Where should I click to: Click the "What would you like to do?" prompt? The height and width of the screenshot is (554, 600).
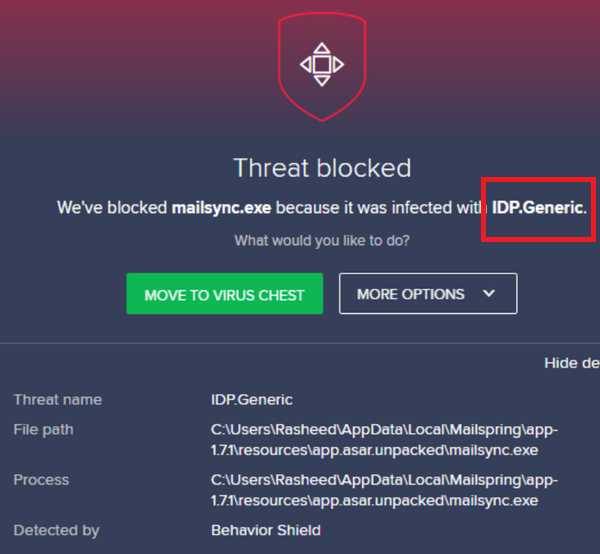click(x=321, y=241)
